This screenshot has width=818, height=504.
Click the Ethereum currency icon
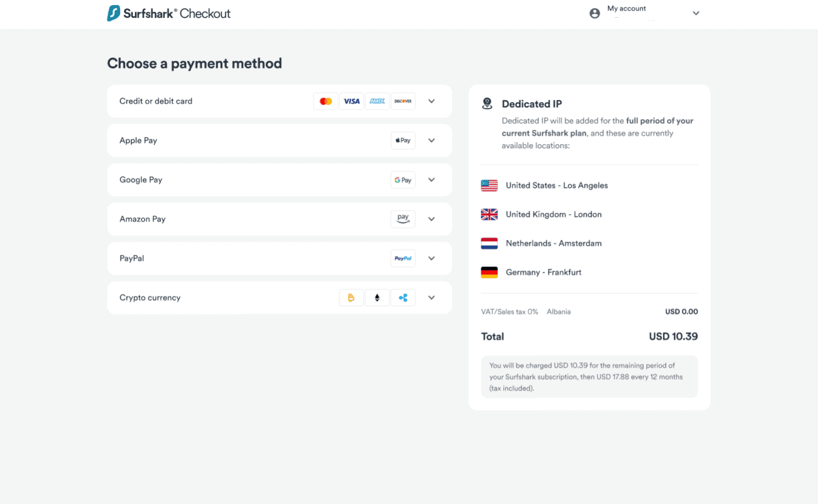(377, 298)
